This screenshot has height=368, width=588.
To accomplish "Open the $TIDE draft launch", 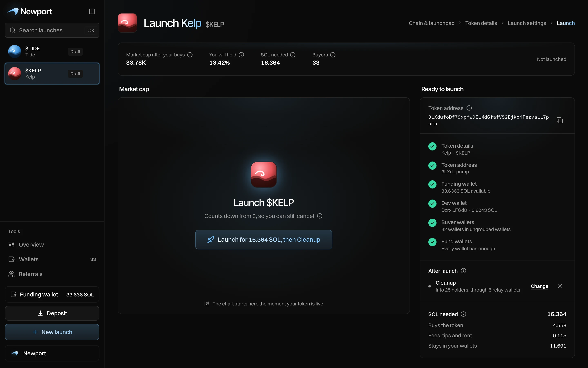I will pos(52,52).
